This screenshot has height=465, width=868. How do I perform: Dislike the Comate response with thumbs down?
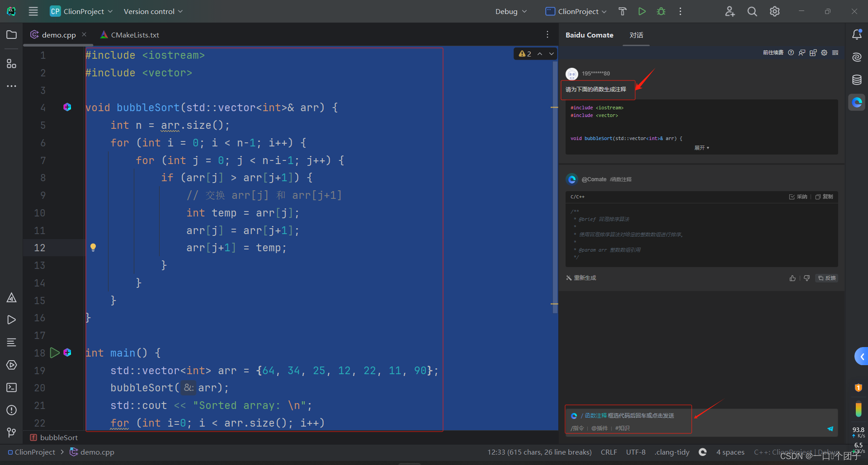coord(807,278)
